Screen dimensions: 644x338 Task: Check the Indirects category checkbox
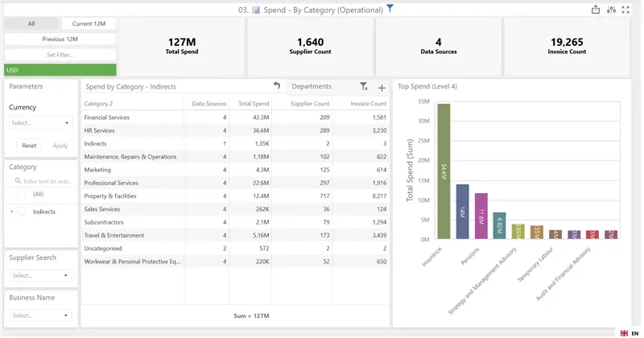pos(22,212)
